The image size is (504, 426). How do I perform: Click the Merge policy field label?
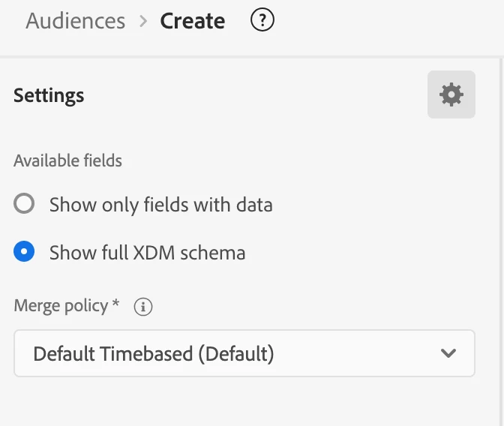[x=61, y=306]
